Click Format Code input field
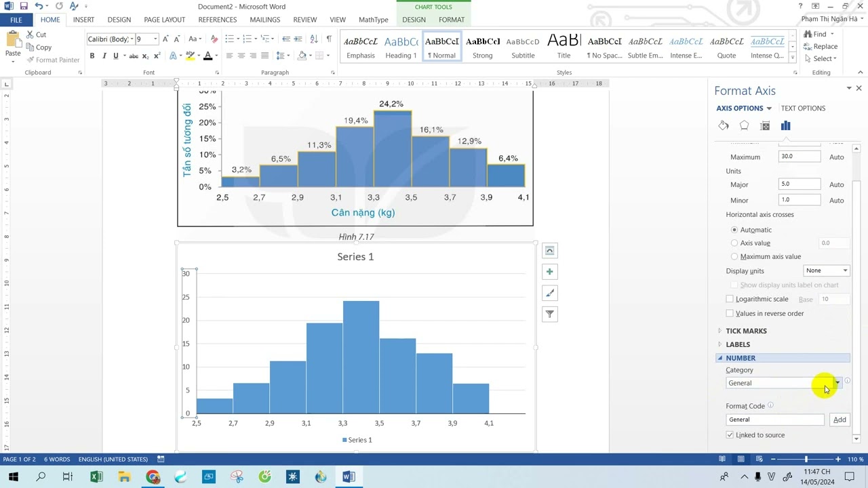The image size is (868, 488). pyautogui.click(x=775, y=420)
